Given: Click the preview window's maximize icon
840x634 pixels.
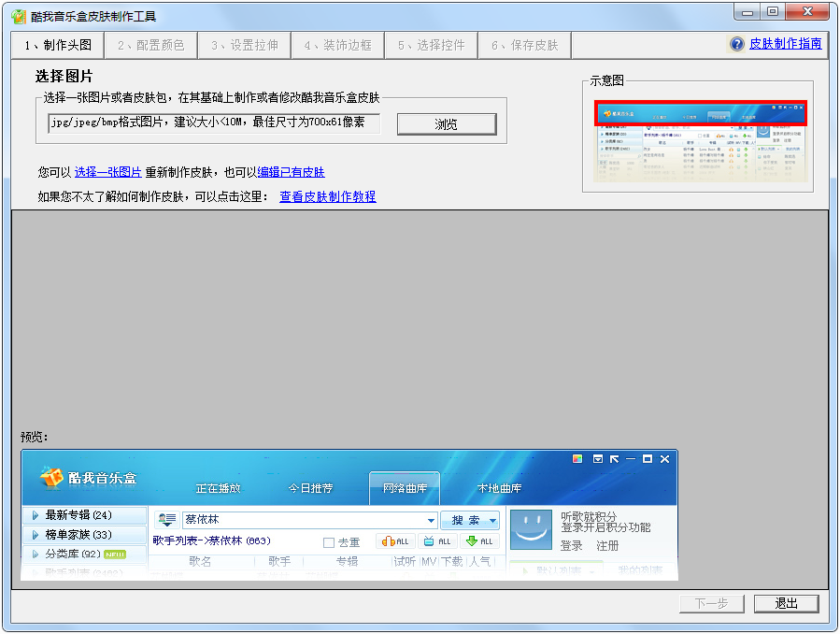Looking at the screenshot, I should point(648,459).
